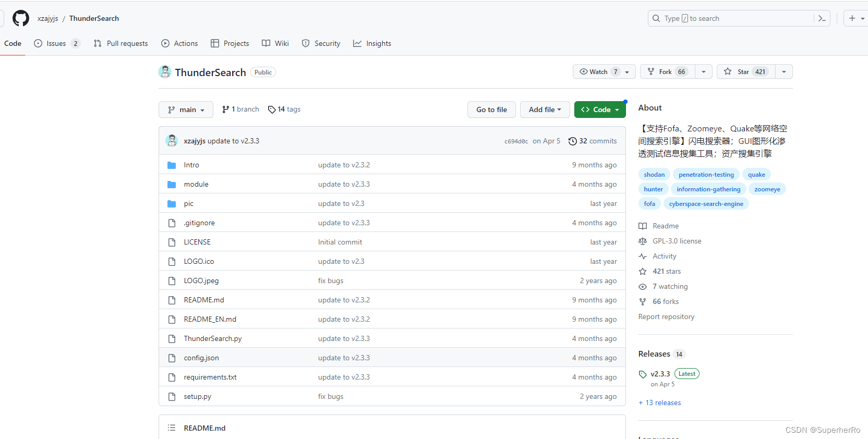Click the Activity pulse icon
The width and height of the screenshot is (868, 439).
(643, 257)
